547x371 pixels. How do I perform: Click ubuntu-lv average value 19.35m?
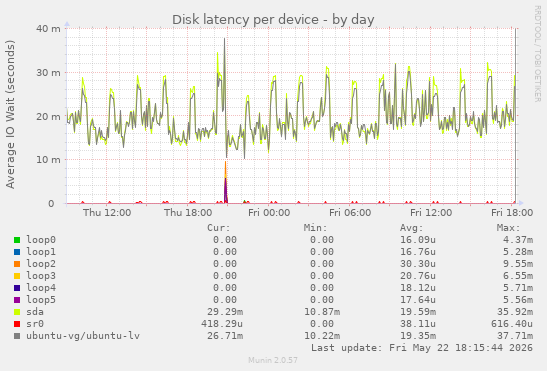click(x=418, y=336)
